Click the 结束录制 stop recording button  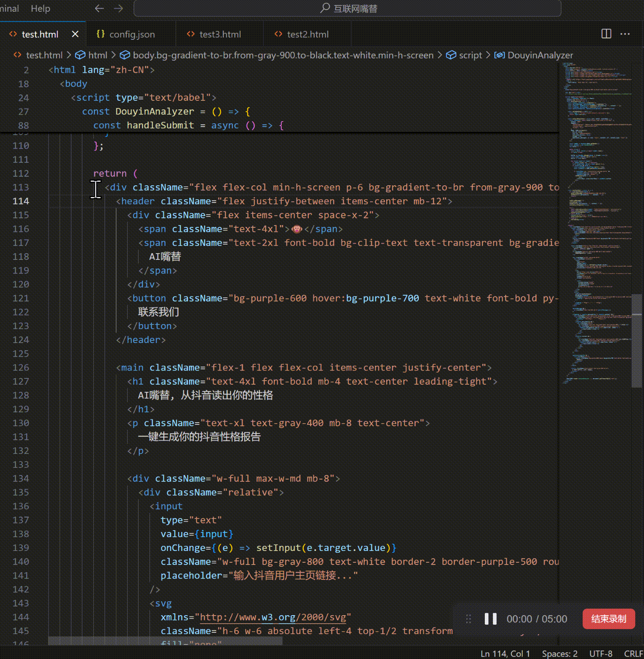609,619
